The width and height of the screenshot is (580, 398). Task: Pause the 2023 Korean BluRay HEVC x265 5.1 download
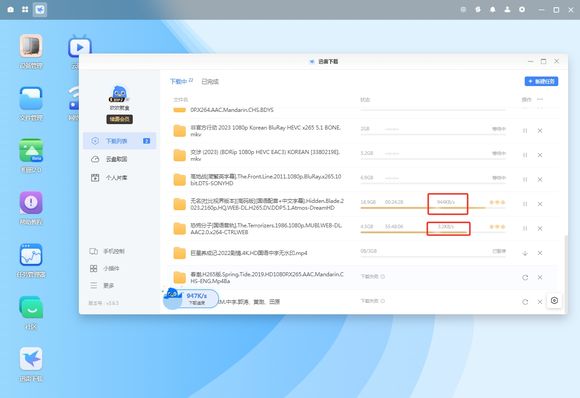click(x=525, y=131)
